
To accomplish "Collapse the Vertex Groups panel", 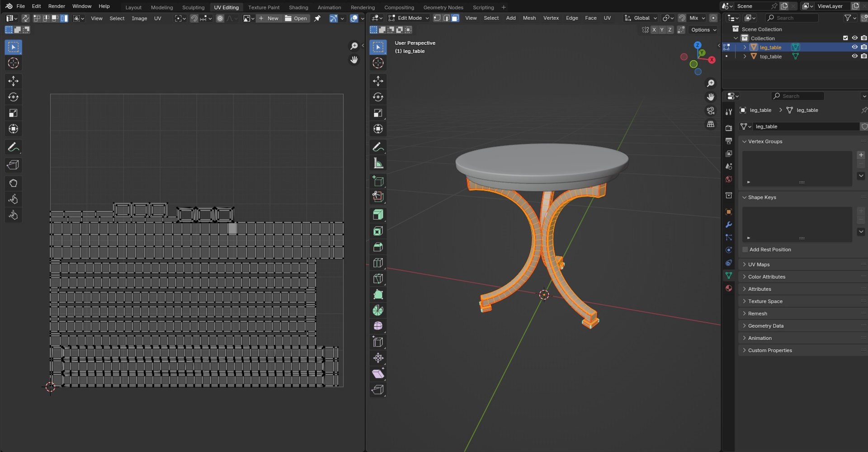I will point(764,141).
